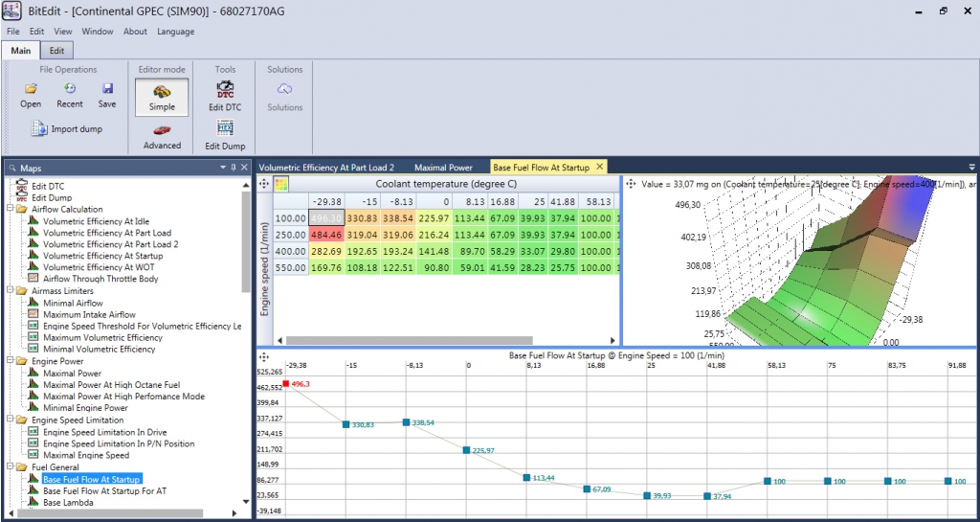Open Maximum Intake Airflow map
Image resolution: width=980 pixels, height=522 pixels.
click(89, 314)
